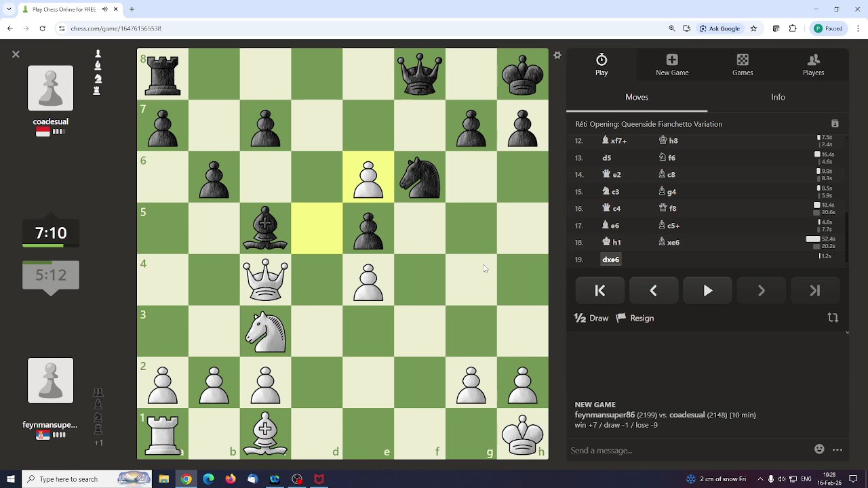This screenshot has width=868, height=488.
Task: Close the game view with the X icon
Action: pos(16,54)
